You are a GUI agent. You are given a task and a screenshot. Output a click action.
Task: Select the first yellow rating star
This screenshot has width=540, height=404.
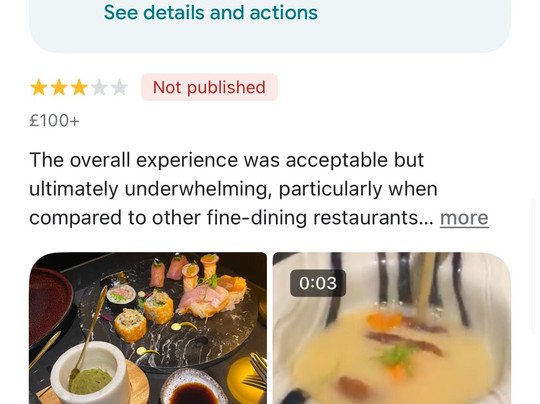pos(39,87)
